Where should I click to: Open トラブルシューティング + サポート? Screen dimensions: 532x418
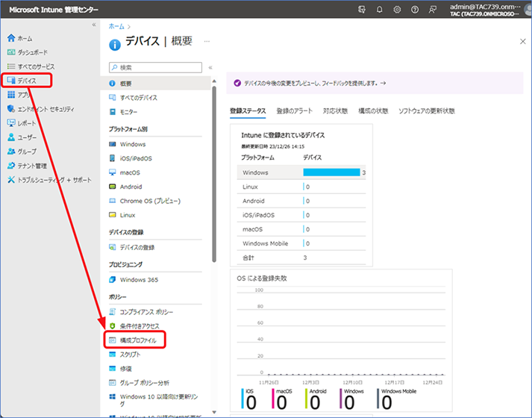[x=49, y=180]
